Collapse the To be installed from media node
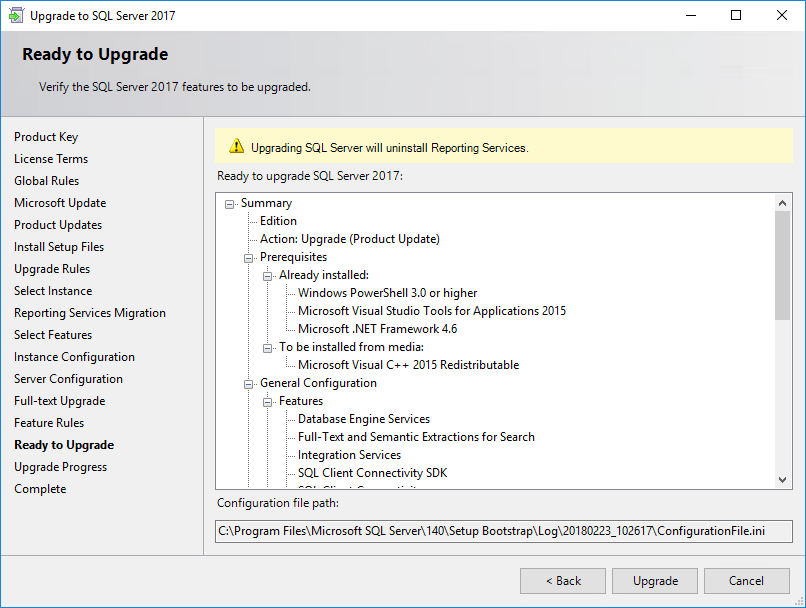This screenshot has height=608, width=806. coord(267,348)
